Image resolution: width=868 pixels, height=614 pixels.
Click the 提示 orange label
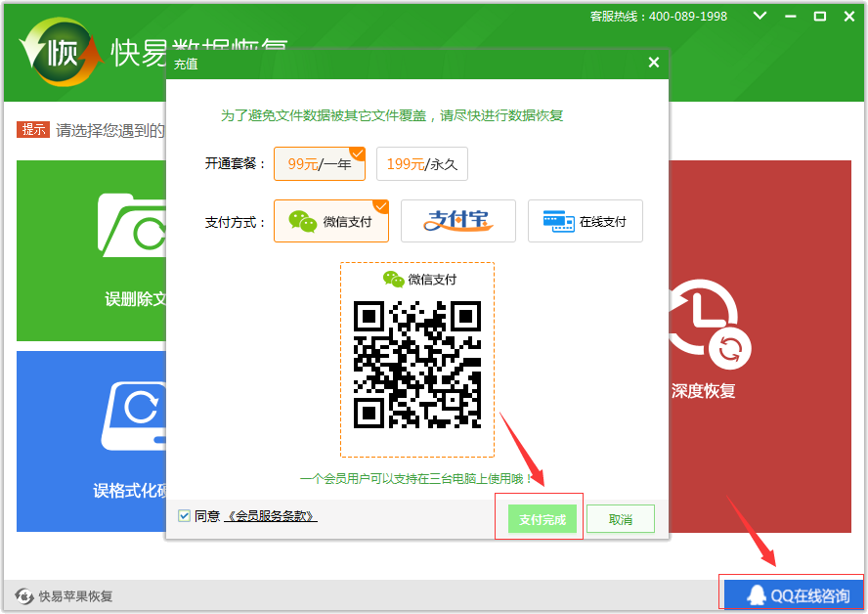pos(33,130)
